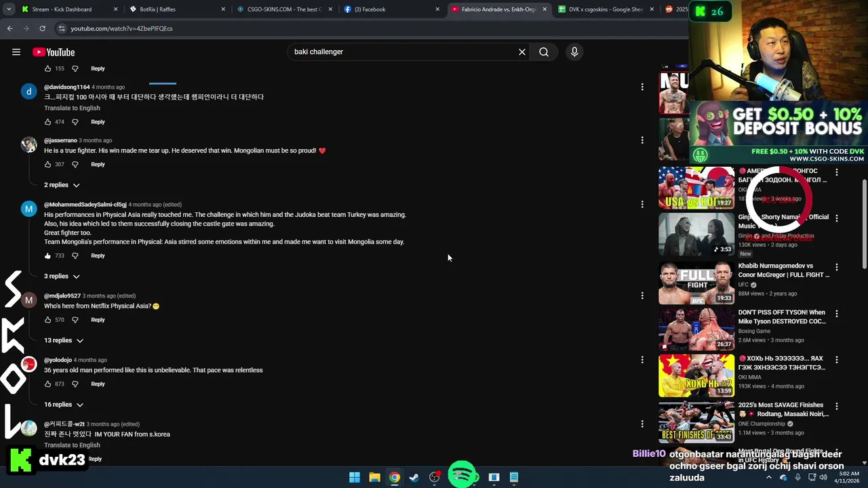This screenshot has height=488, width=868.
Task: Open @MohammedSadeySalmi avatar
Action: tap(28, 209)
